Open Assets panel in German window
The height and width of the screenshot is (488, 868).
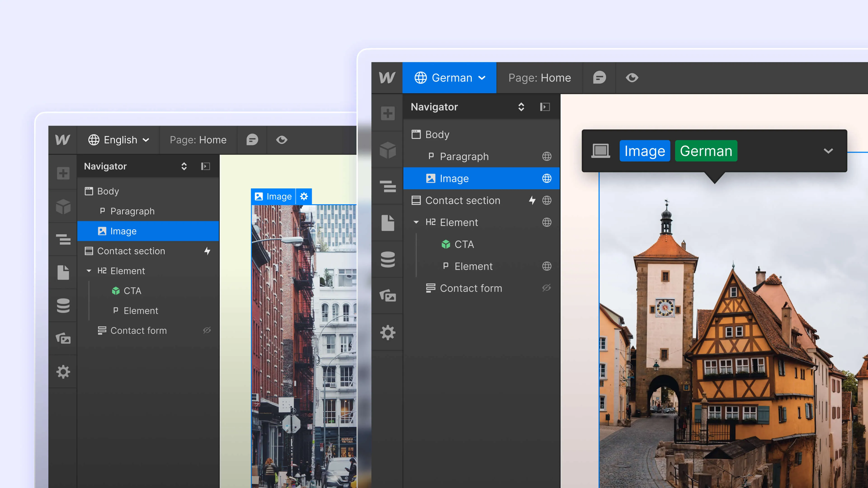(387, 296)
